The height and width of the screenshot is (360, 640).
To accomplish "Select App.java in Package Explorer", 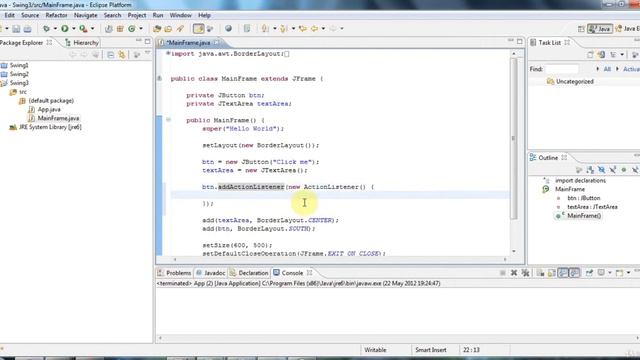I will [49, 109].
